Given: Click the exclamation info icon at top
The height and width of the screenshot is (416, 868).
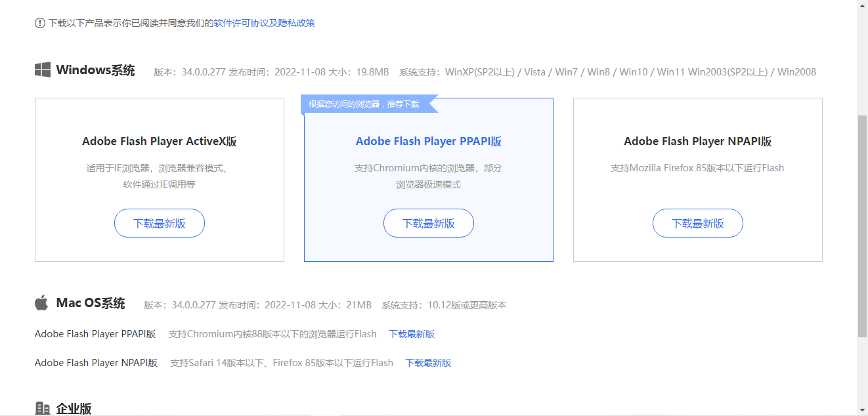Looking at the screenshot, I should click(40, 23).
